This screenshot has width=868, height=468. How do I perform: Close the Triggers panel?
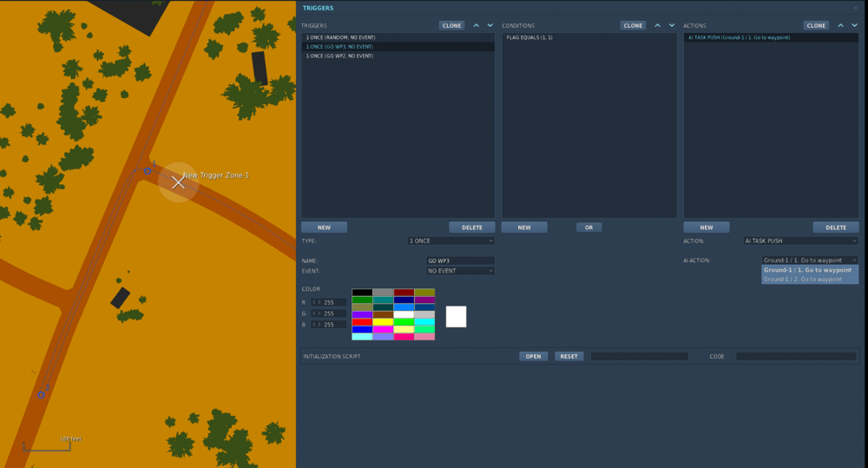click(855, 8)
